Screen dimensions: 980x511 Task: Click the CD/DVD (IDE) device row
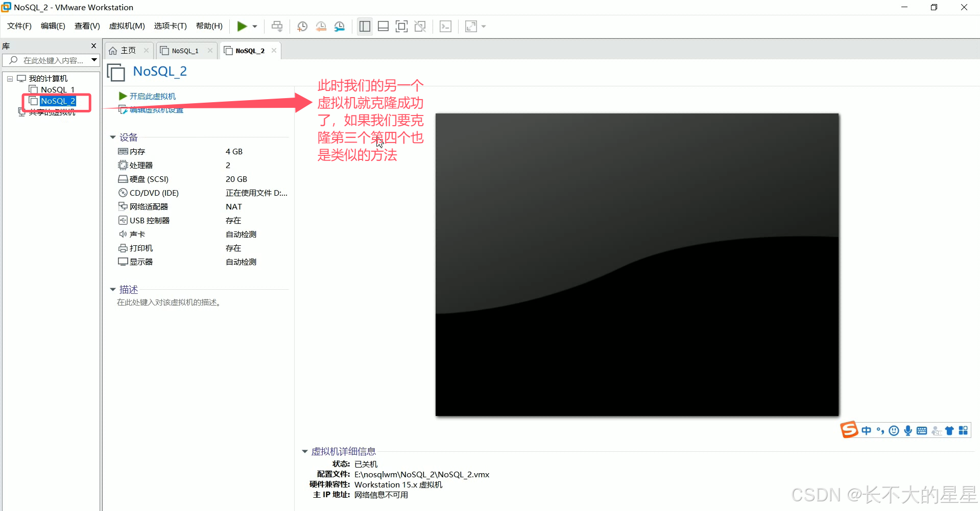pos(202,193)
